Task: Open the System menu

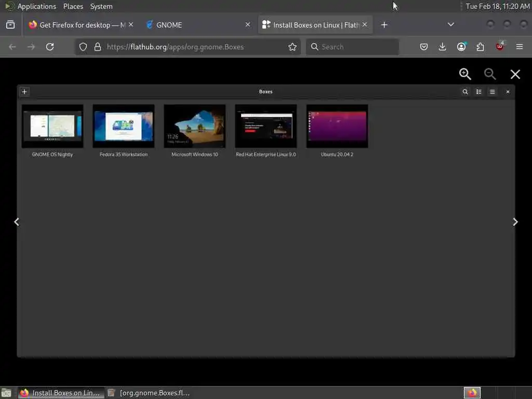Action: (101, 6)
